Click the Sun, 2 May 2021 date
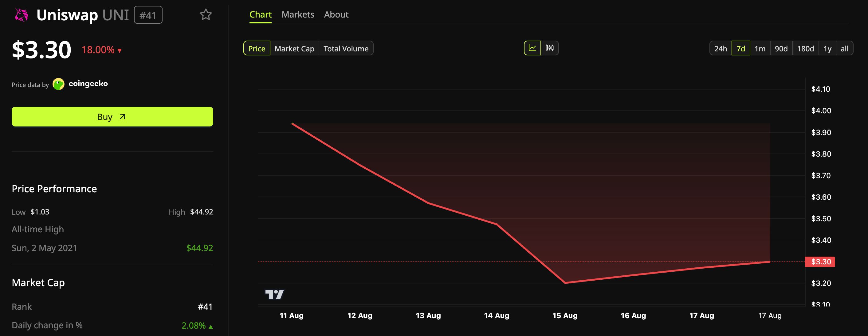The height and width of the screenshot is (336, 868). (44, 248)
